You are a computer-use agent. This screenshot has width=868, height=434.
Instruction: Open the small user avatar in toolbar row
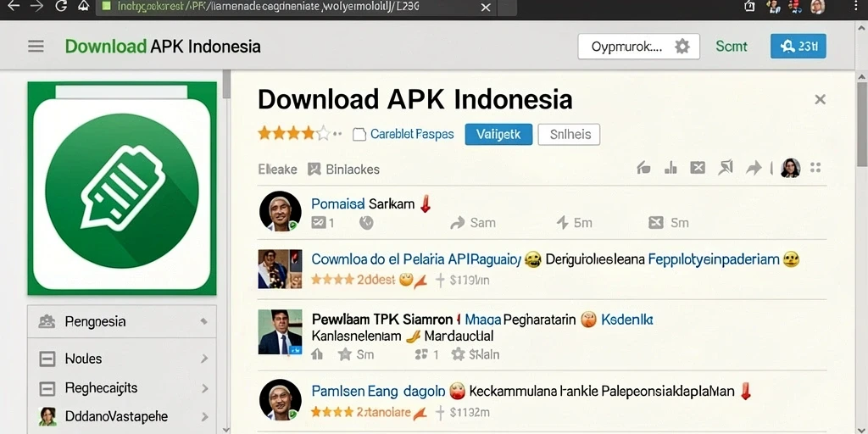(791, 168)
